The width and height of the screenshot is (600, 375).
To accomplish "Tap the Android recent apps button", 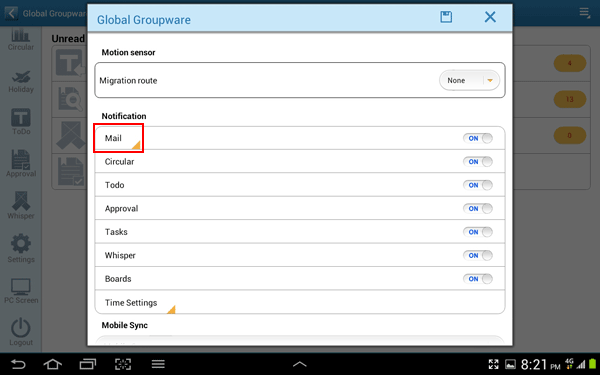I will (x=88, y=364).
